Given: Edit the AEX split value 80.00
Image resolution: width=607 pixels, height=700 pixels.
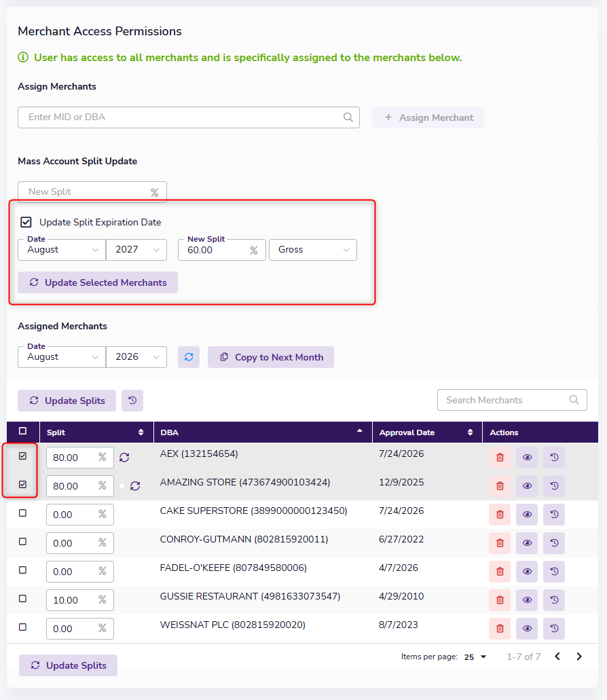Looking at the screenshot, I should tap(80, 458).
